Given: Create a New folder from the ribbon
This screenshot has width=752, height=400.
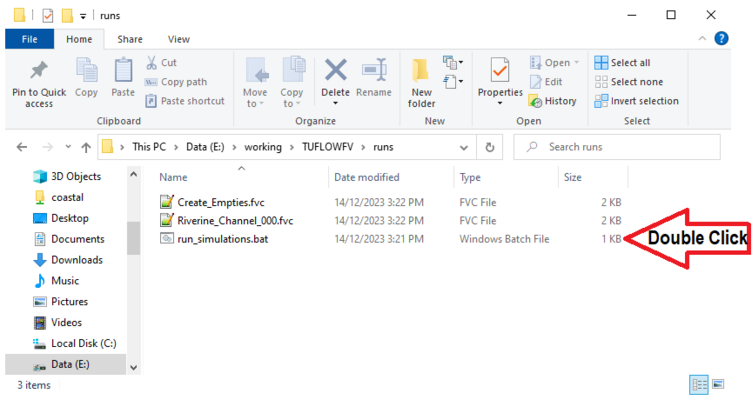Looking at the screenshot, I should (x=421, y=72).
